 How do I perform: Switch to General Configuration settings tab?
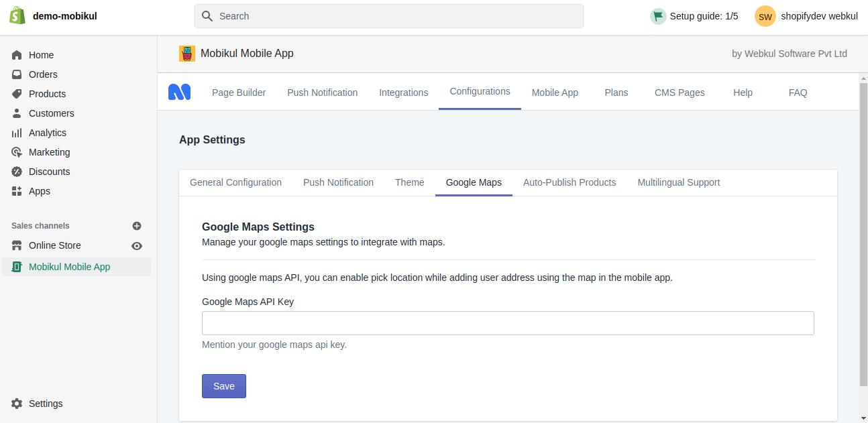point(236,182)
